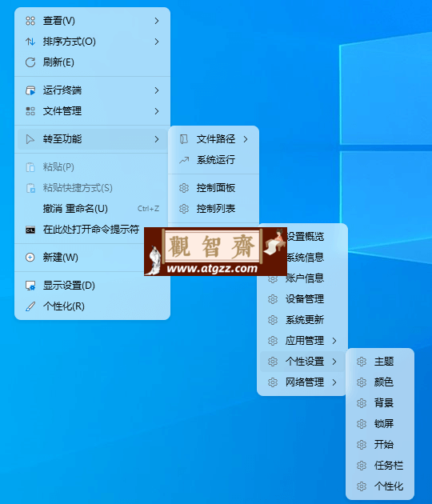This screenshot has width=432, height=504.
Task: Click the gear icon beside 网络管理
Action: (x=273, y=382)
